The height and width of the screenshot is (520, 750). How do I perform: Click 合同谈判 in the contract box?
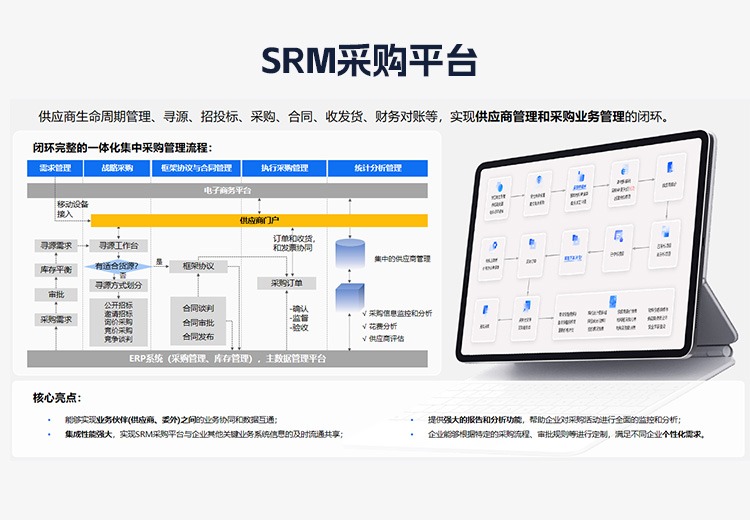pyautogui.click(x=199, y=309)
